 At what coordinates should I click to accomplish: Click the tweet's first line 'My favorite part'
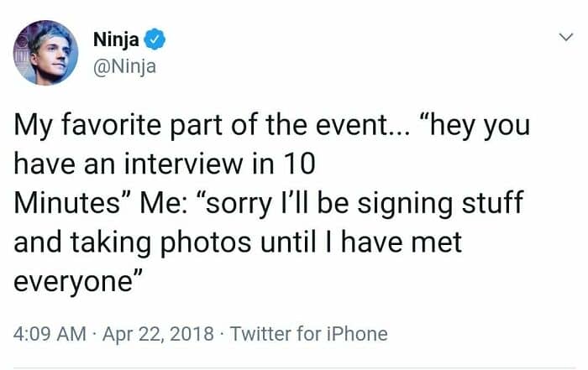tap(108, 128)
